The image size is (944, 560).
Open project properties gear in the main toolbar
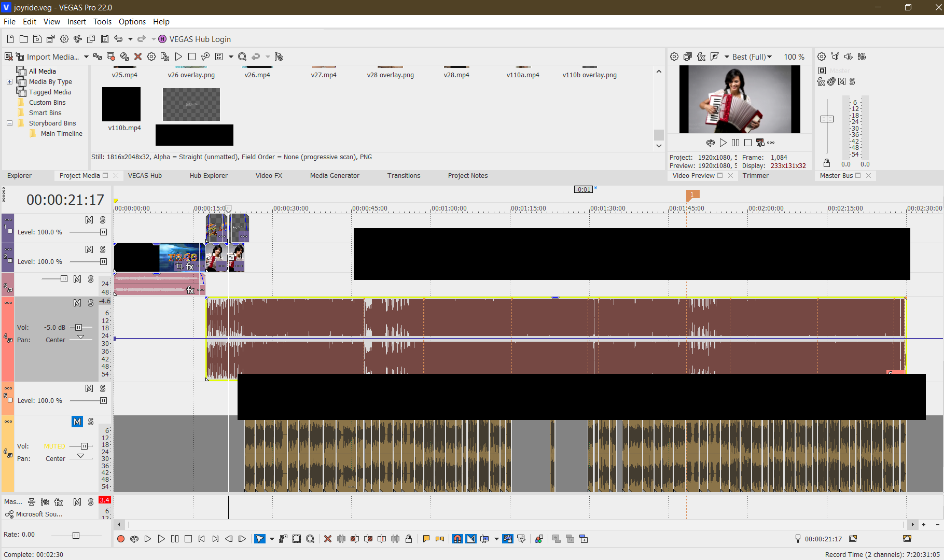click(x=64, y=39)
